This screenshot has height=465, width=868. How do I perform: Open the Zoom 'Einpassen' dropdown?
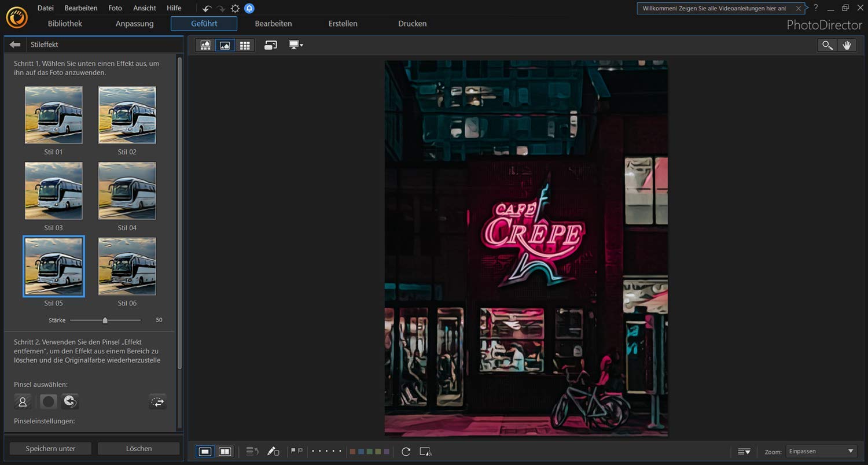[x=821, y=451]
